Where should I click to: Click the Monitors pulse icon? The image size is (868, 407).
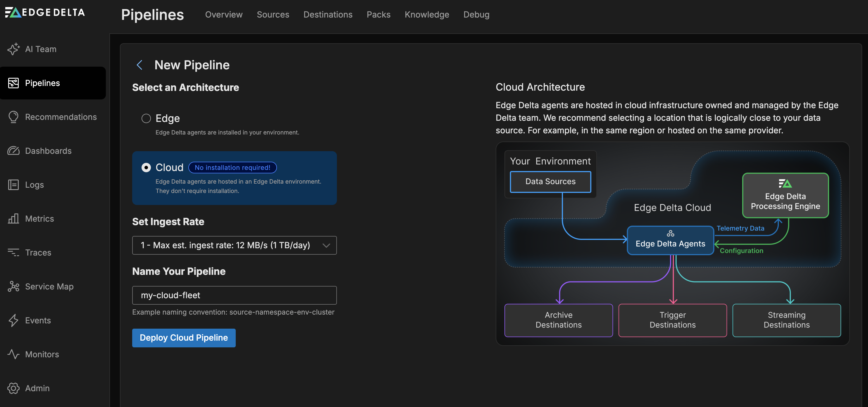tap(13, 354)
